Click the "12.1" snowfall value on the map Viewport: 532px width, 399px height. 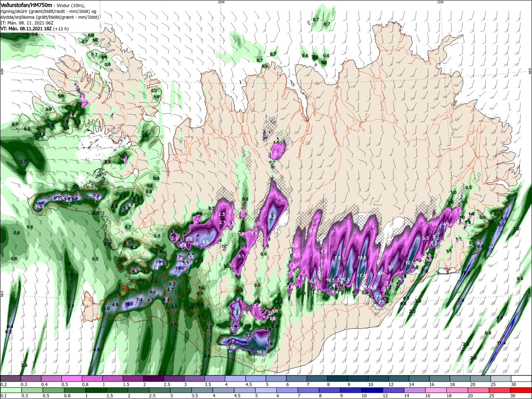click(x=409, y=263)
